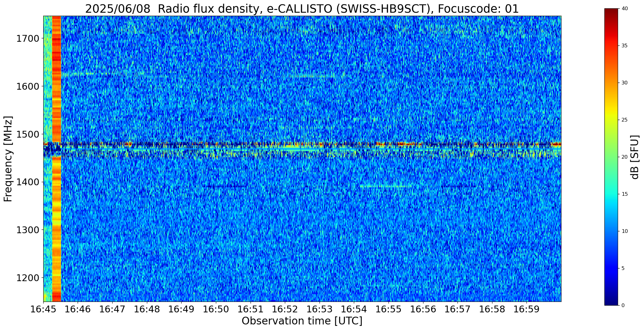This screenshot has width=644, height=330.
Task: Click the 16:45 time tick label
Action: (x=43, y=309)
